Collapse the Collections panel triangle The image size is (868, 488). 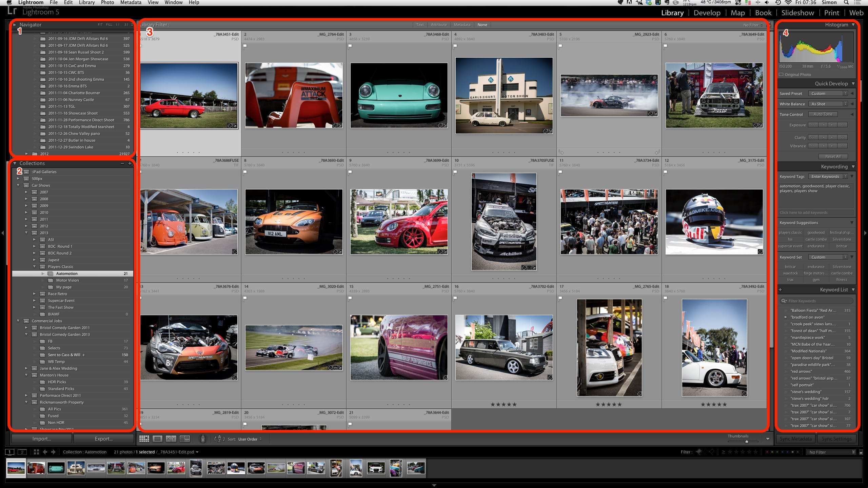point(15,163)
